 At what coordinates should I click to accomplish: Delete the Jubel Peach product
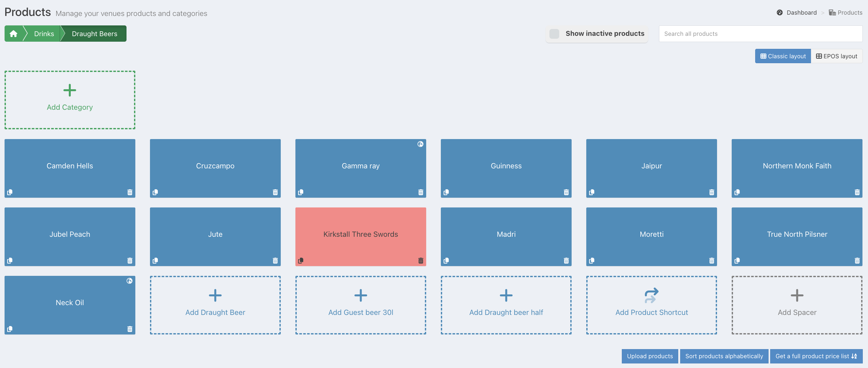click(130, 261)
